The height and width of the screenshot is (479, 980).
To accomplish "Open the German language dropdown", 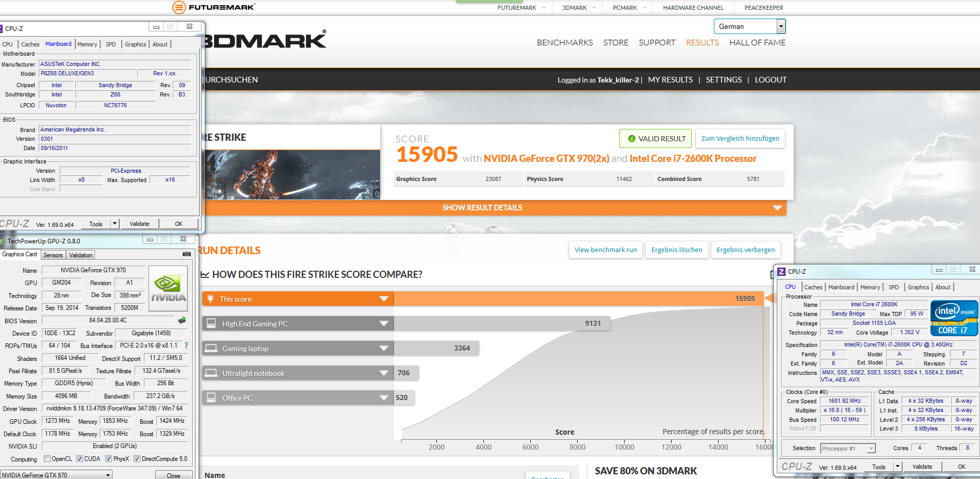I will click(781, 26).
